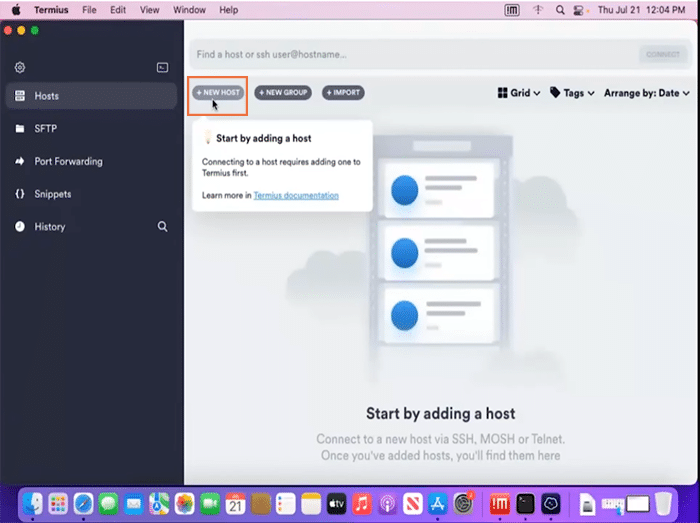Select the SFTP folder icon

[20, 129]
